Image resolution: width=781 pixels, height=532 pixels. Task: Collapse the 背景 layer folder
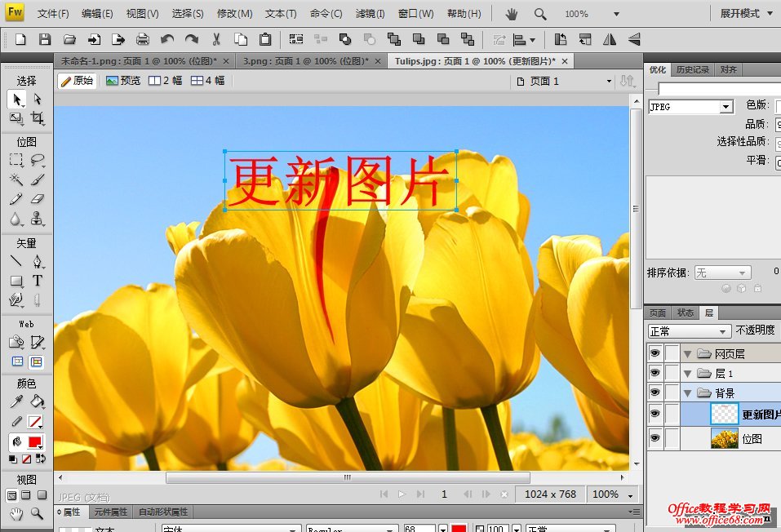(687, 393)
